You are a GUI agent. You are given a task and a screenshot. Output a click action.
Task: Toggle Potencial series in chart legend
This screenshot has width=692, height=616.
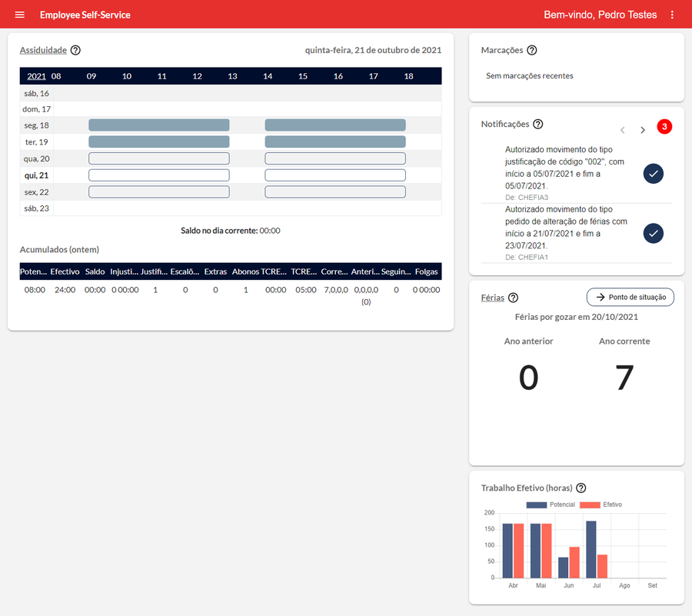coord(551,504)
